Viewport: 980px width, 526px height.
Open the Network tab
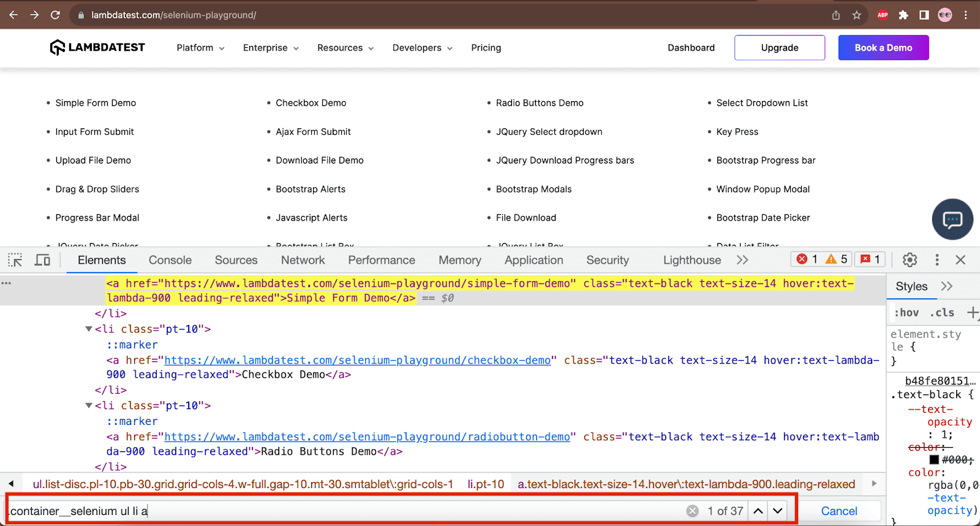pyautogui.click(x=303, y=260)
